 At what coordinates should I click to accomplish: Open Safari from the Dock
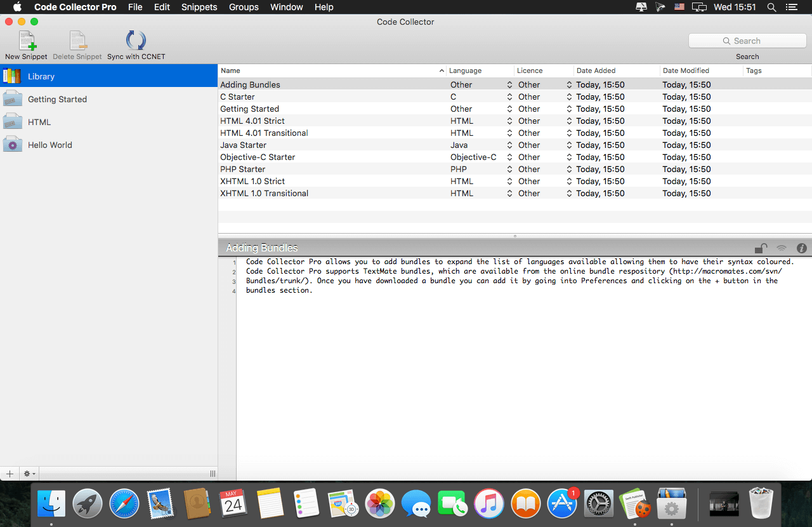tap(124, 504)
